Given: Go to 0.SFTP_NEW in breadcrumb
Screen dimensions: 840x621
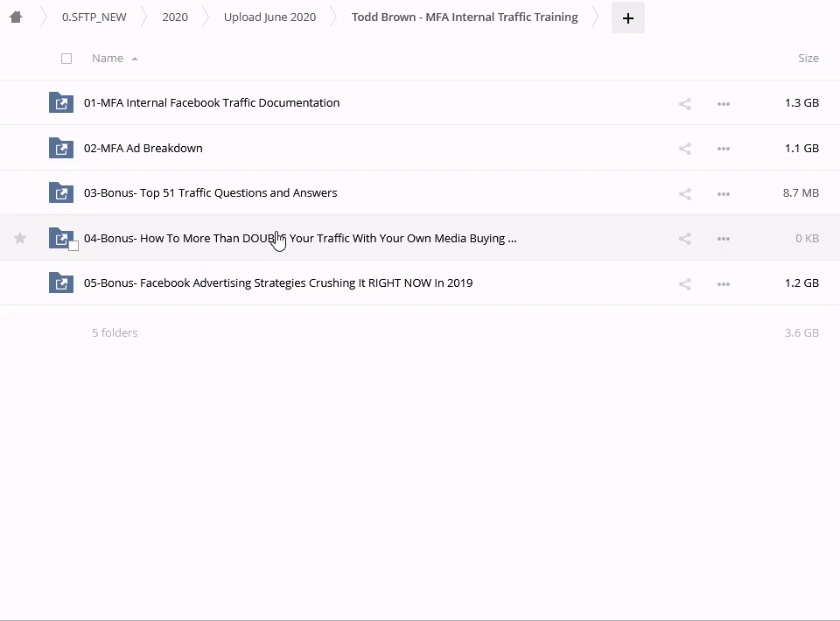Looking at the screenshot, I should coord(94,17).
